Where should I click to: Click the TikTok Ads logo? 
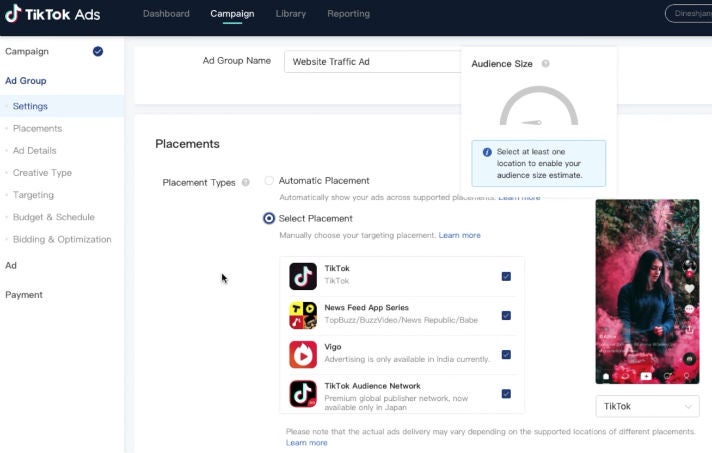pos(53,14)
